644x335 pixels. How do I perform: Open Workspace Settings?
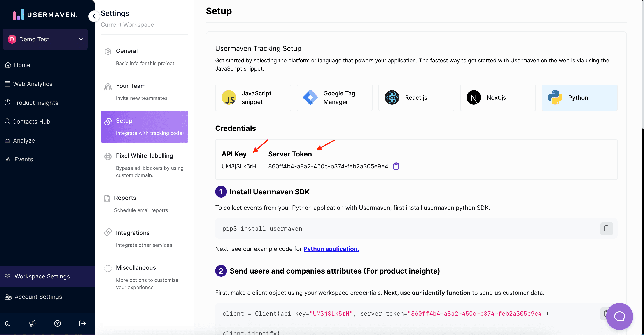point(47,276)
